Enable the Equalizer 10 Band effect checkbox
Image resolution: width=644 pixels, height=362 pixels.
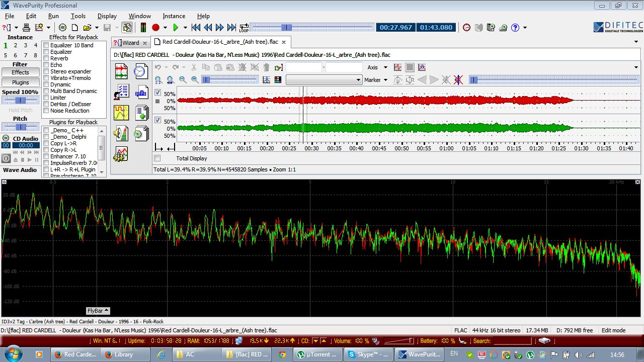(x=46, y=45)
